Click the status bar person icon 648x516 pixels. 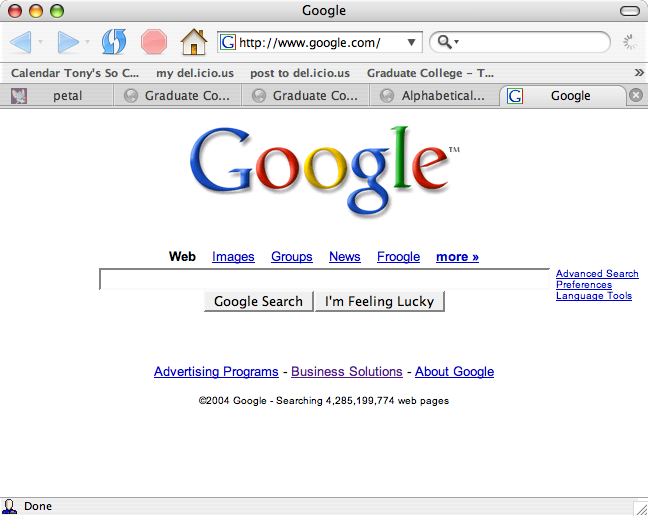click(x=10, y=507)
